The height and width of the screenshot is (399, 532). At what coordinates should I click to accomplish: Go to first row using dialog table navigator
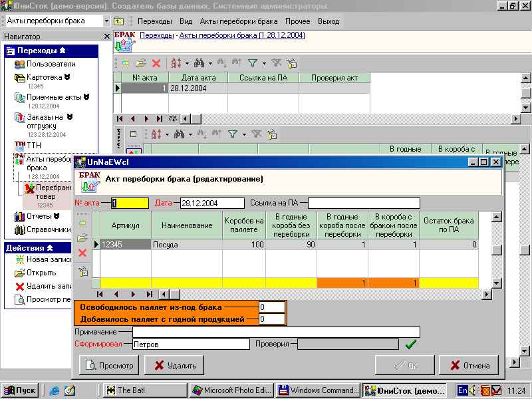[99, 294]
